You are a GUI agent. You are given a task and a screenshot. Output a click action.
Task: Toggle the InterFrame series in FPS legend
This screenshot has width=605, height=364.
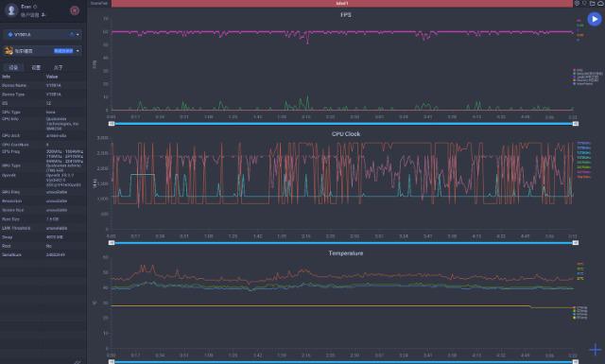coord(583,83)
